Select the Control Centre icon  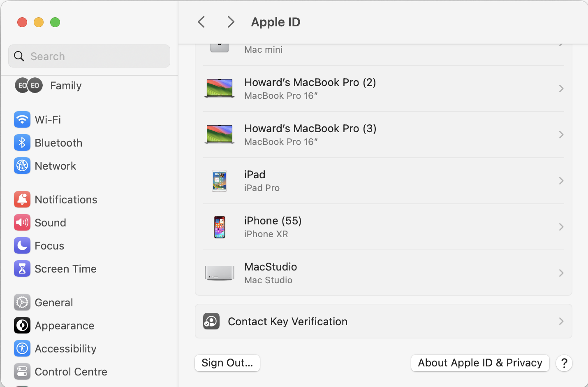tap(22, 371)
